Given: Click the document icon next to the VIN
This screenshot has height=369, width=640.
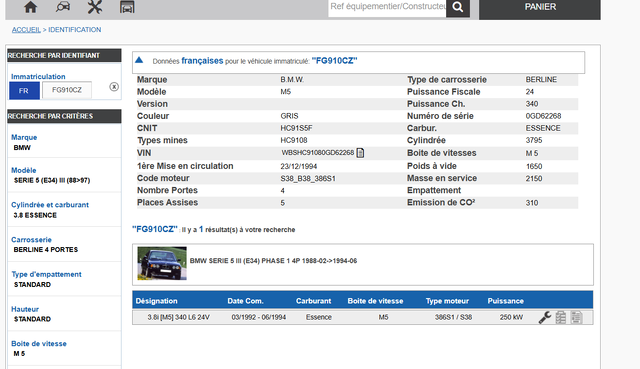Looking at the screenshot, I should [360, 153].
